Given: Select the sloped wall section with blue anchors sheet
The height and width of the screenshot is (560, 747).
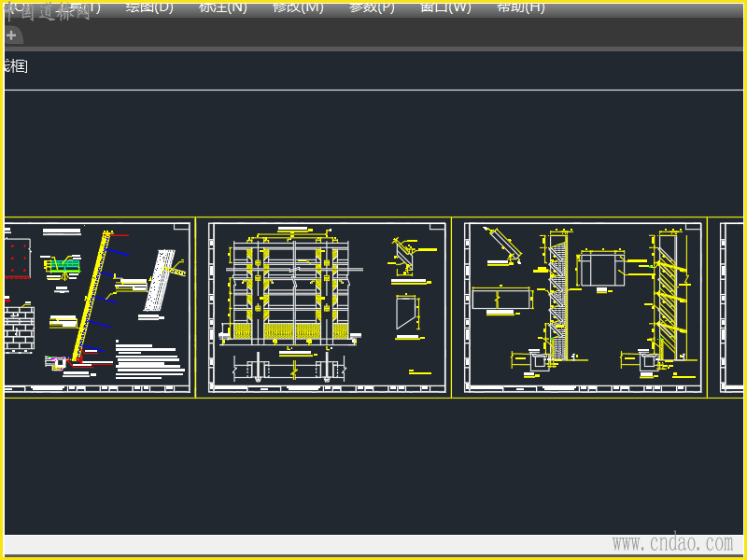Looking at the screenshot, I should click(100, 308).
